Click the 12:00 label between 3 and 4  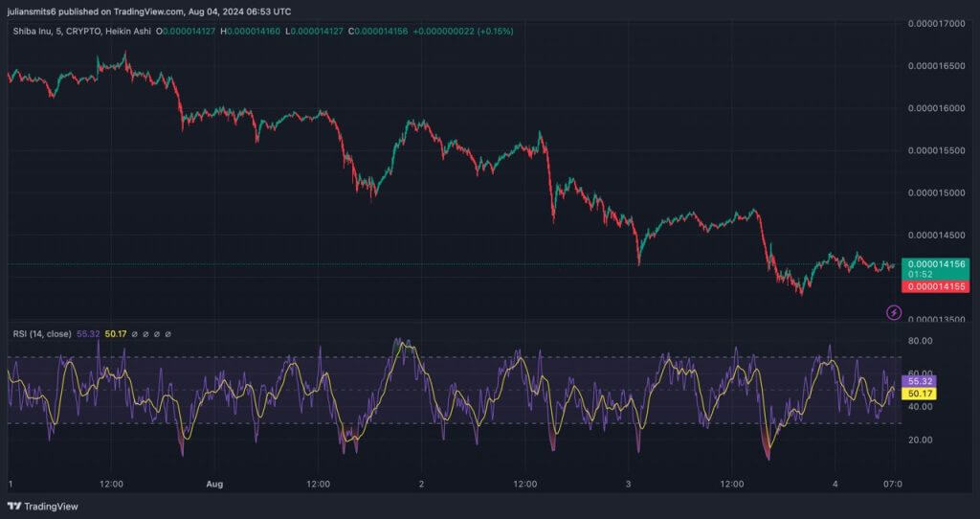click(x=731, y=484)
